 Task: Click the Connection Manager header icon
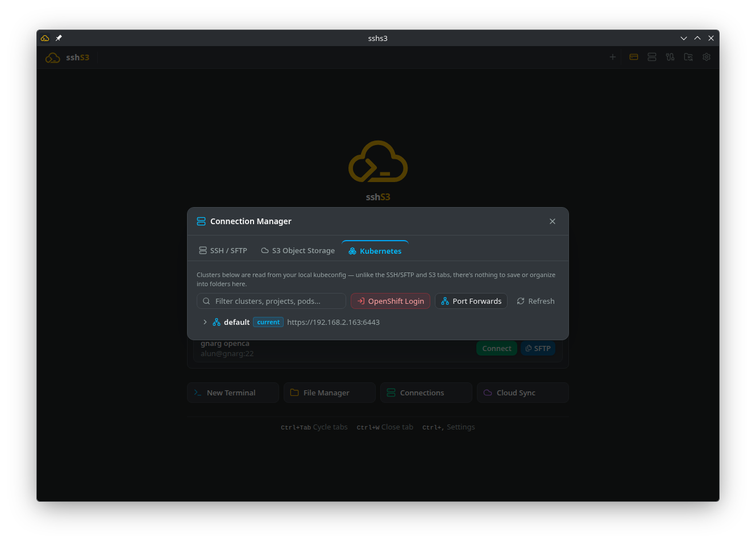tap(201, 221)
